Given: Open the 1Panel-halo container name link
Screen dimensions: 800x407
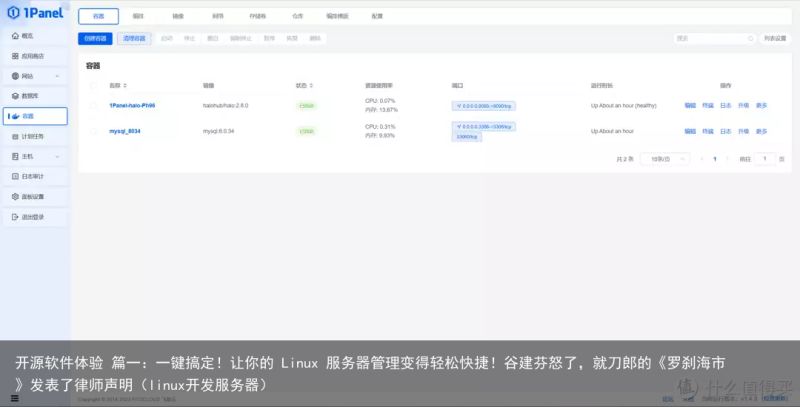Looking at the screenshot, I should pyautogui.click(x=132, y=106).
